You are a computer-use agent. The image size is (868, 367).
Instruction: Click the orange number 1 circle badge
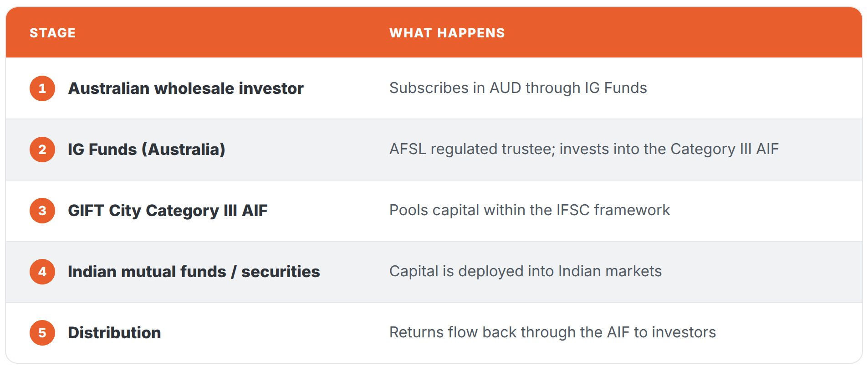pyautogui.click(x=42, y=88)
